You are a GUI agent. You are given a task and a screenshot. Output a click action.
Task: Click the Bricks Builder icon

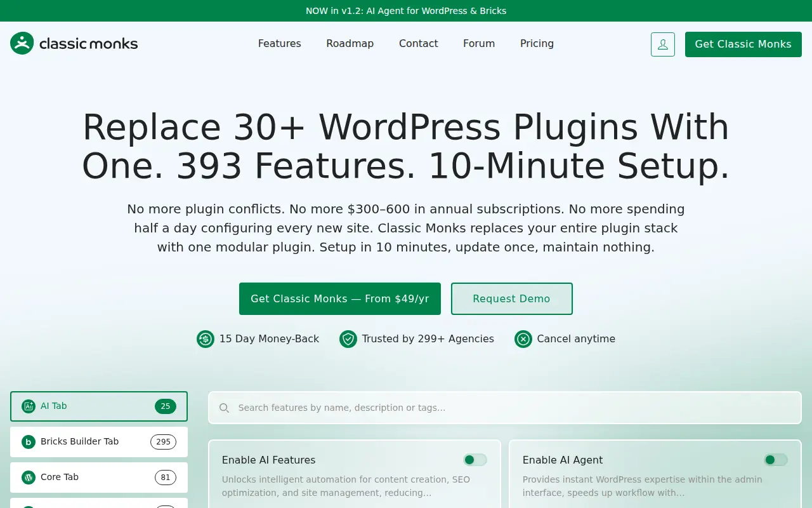click(28, 442)
